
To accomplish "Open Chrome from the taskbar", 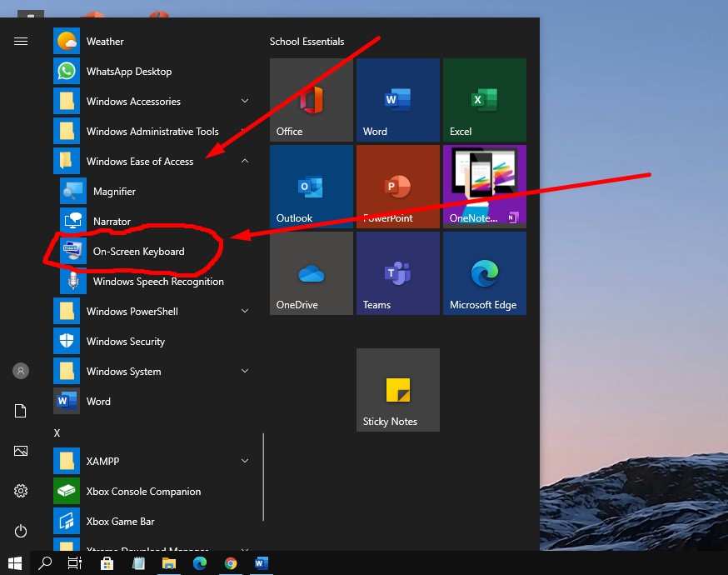I will 231,563.
